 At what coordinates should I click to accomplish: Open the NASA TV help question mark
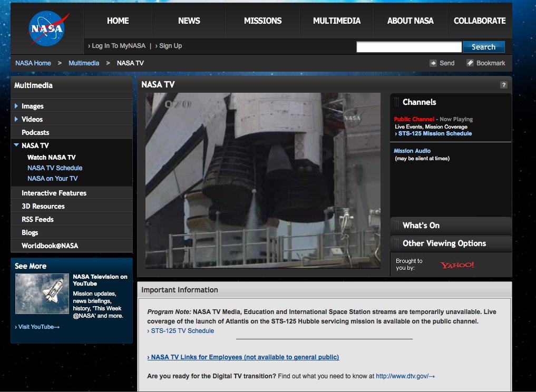pos(503,85)
